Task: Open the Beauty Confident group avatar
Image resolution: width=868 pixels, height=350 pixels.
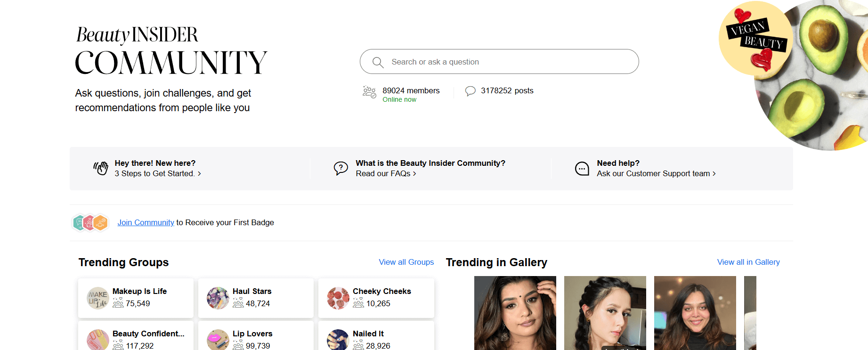Action: (98, 340)
